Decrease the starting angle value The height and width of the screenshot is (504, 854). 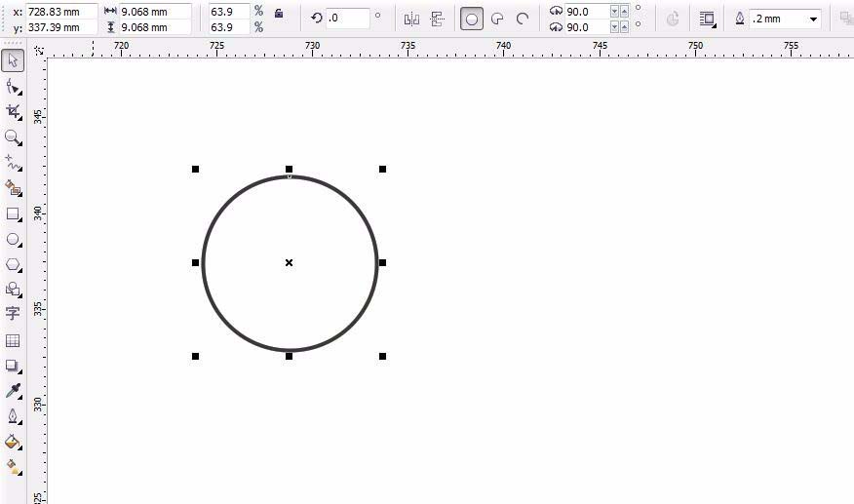614,11
